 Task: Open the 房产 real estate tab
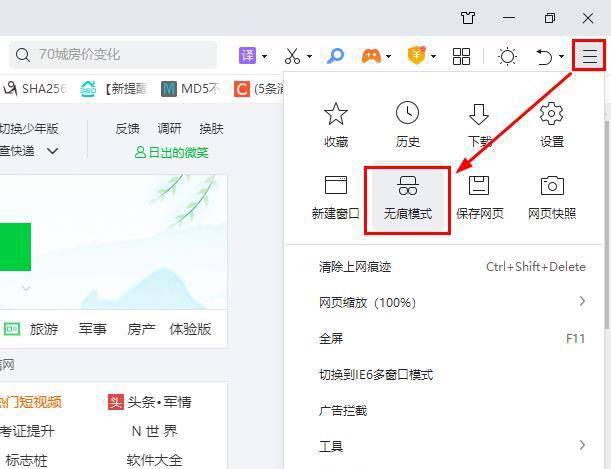click(x=141, y=329)
